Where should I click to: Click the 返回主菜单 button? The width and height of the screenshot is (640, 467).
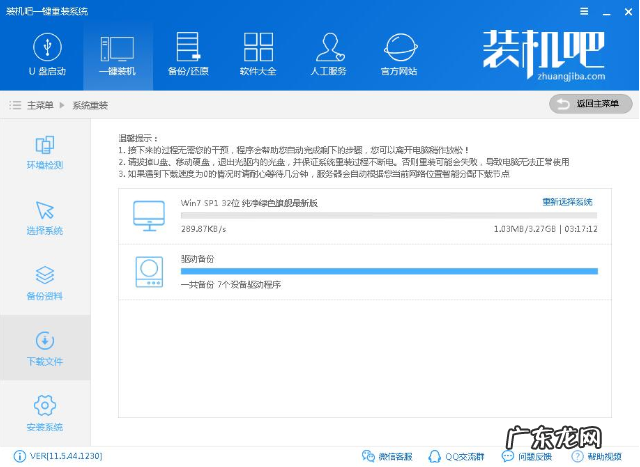(591, 104)
